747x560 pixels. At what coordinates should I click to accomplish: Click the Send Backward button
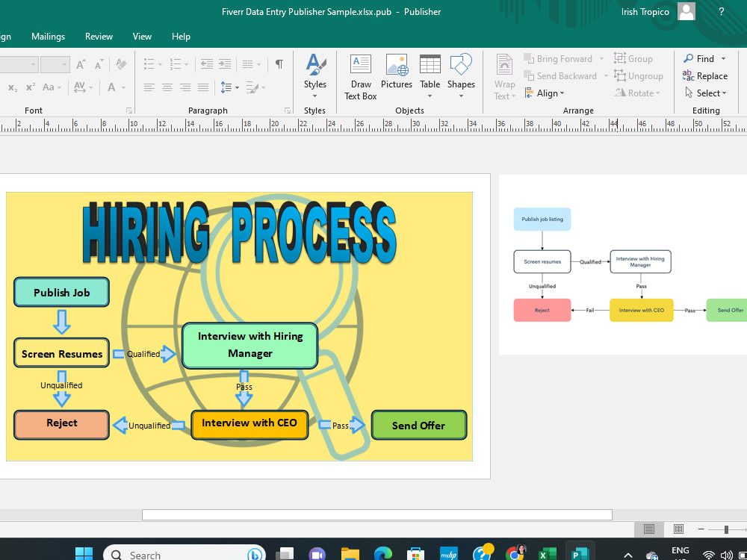point(560,75)
